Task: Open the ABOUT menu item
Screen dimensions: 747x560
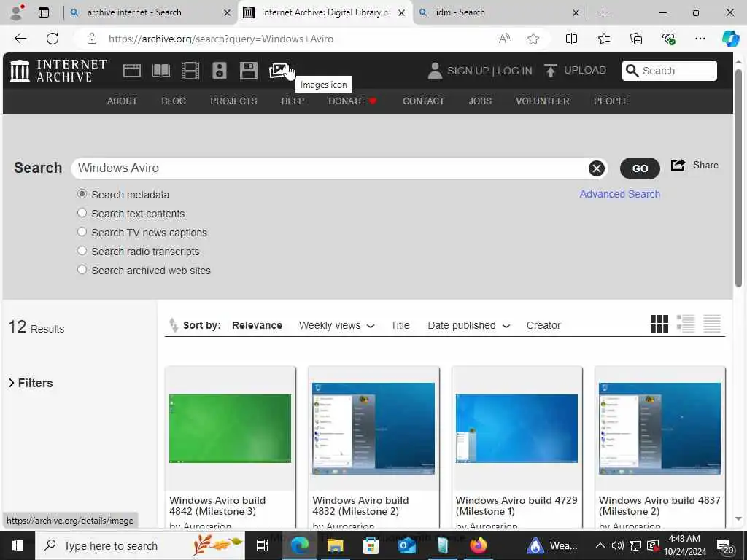Action: (x=122, y=101)
